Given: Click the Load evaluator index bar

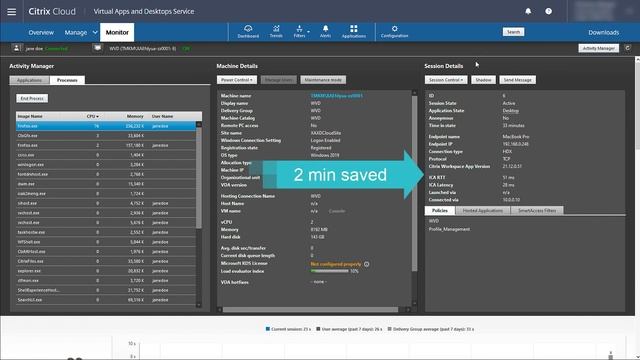Looking at the screenshot, I should [329, 271].
